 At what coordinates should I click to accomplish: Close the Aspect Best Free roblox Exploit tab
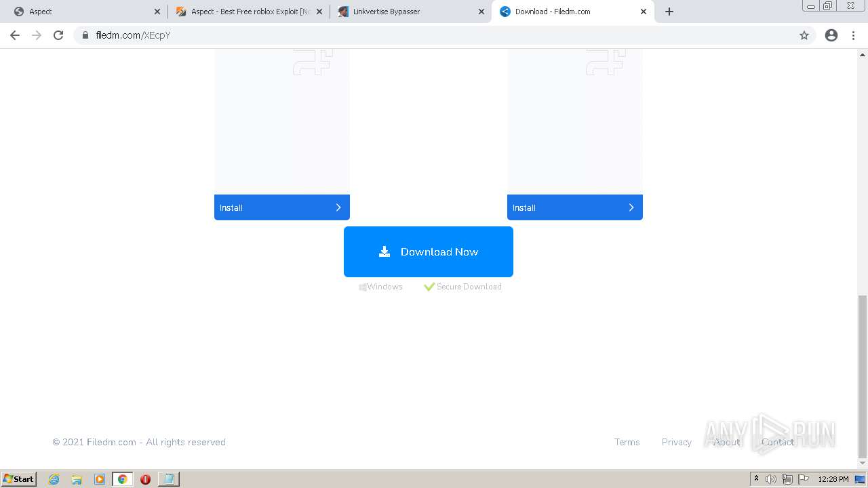click(x=319, y=12)
